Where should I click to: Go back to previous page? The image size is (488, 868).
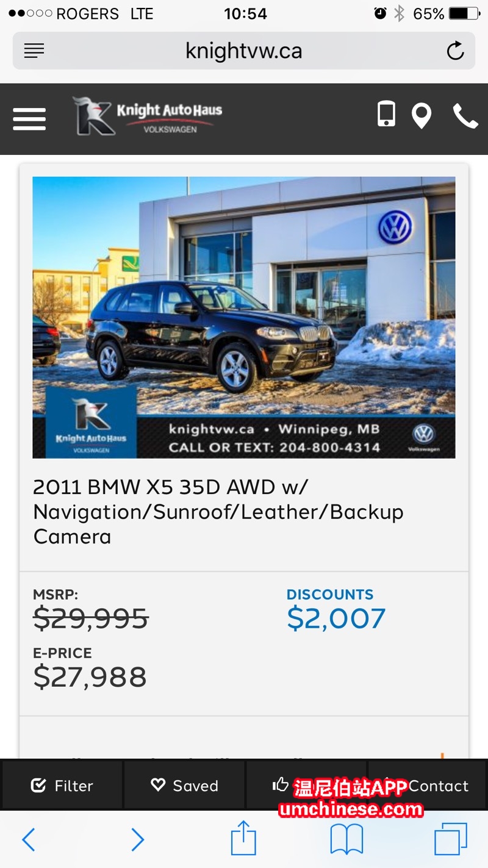[x=28, y=840]
